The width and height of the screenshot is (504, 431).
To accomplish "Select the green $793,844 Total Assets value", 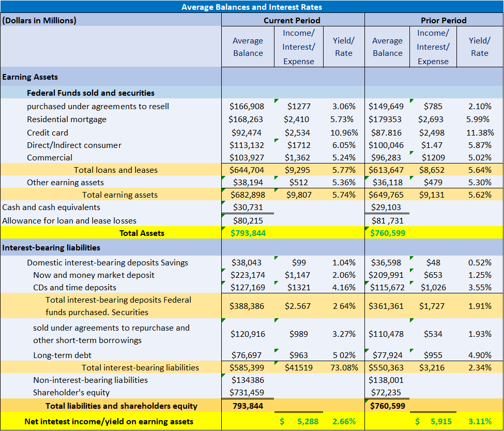I will click(x=248, y=232).
